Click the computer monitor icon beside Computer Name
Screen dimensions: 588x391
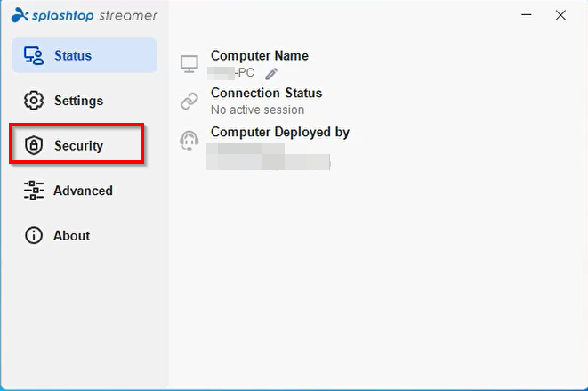(189, 64)
